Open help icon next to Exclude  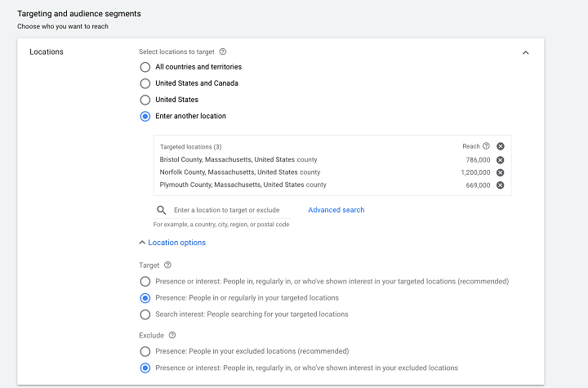[172, 335]
